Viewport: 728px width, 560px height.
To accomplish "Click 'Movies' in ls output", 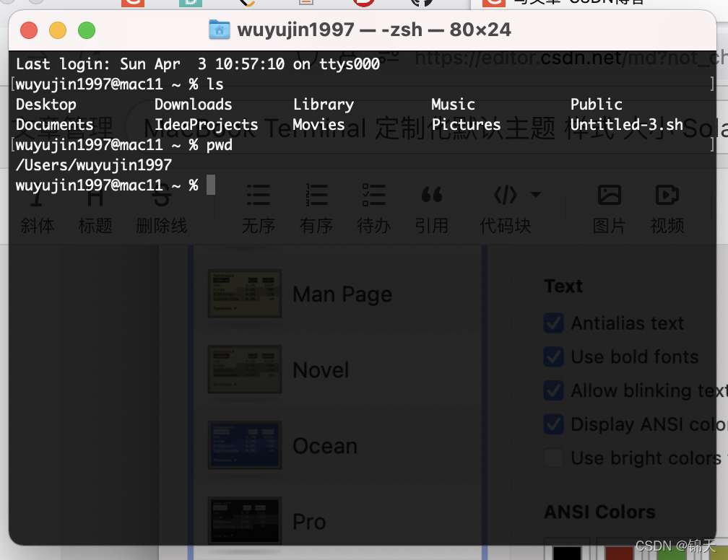I will click(318, 125).
